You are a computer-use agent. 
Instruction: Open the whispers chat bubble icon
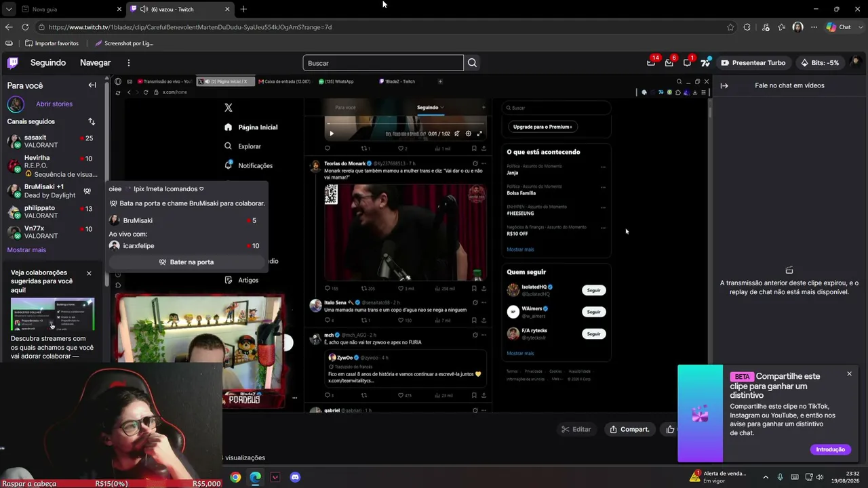click(688, 62)
